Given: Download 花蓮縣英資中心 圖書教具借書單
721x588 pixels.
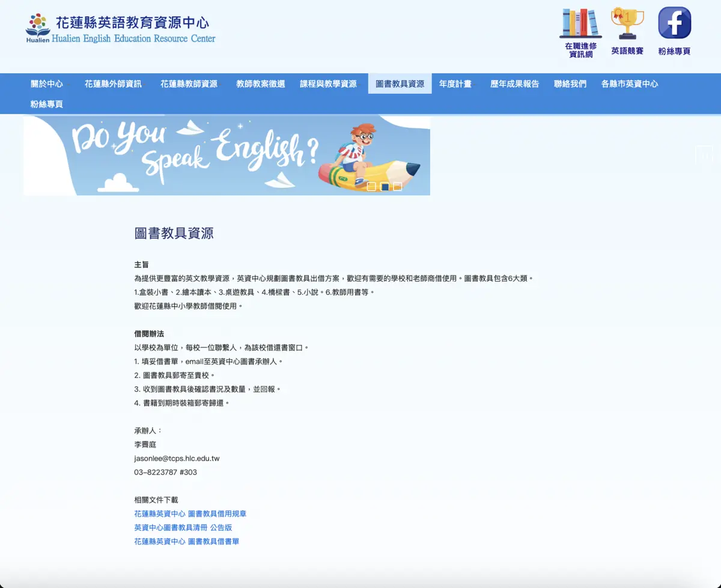Looking at the screenshot, I should tap(186, 542).
